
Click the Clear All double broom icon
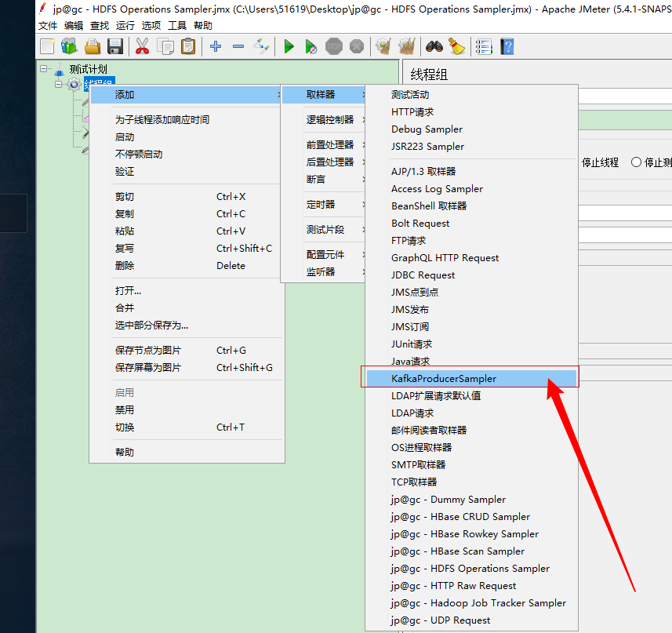(x=407, y=46)
